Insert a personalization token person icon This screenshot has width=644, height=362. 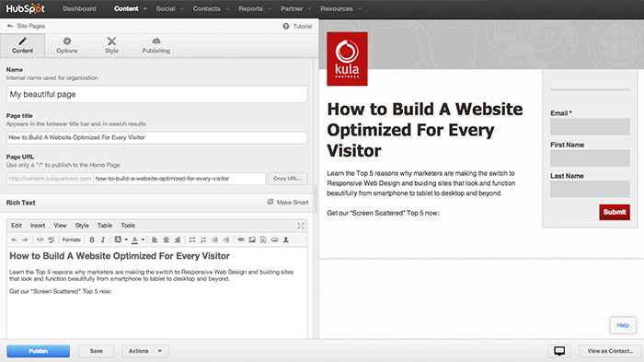tap(286, 239)
